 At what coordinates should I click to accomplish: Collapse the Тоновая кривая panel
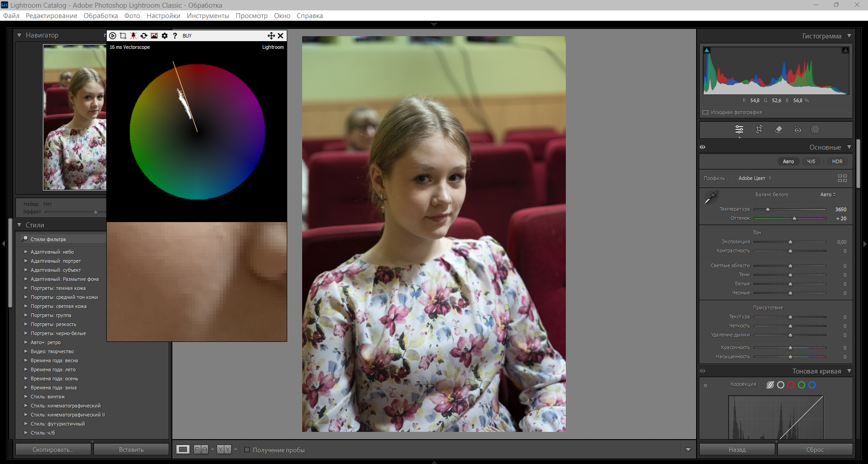[849, 371]
